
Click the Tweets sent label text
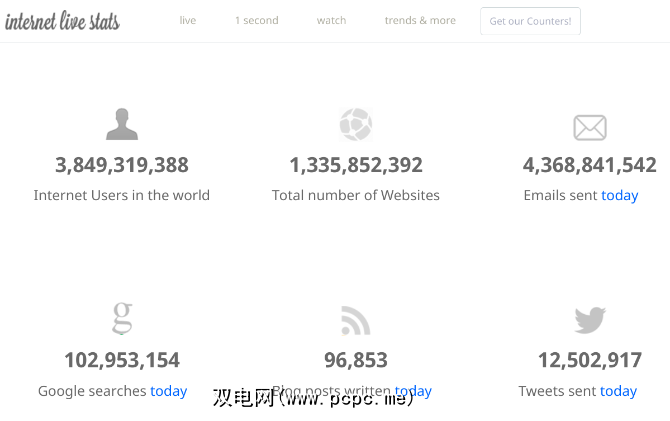[557, 391]
